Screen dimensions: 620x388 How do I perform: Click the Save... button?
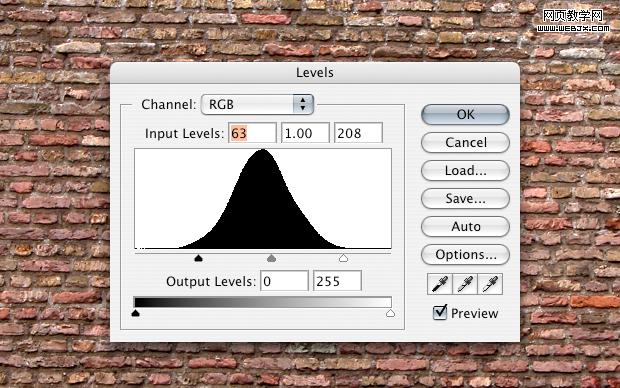point(465,199)
